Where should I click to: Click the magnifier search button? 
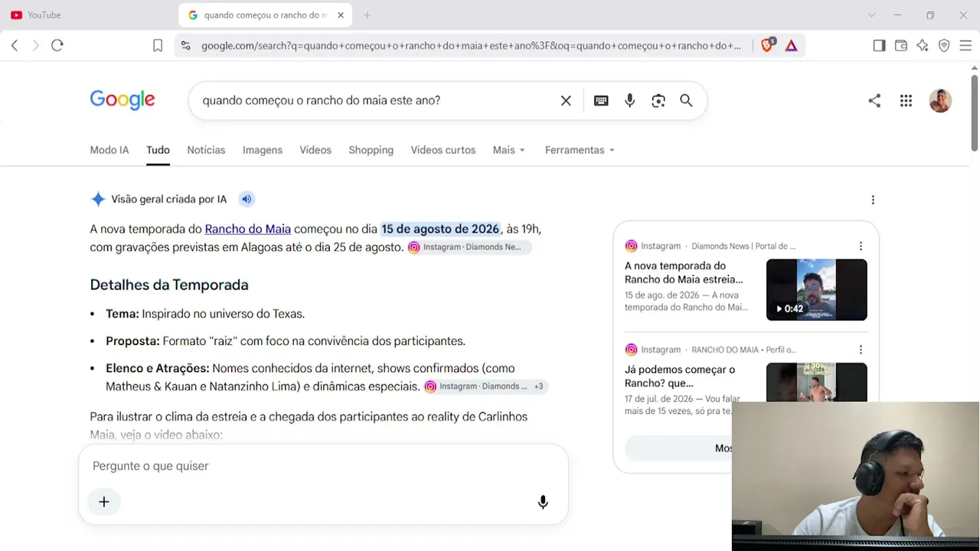coord(686,100)
